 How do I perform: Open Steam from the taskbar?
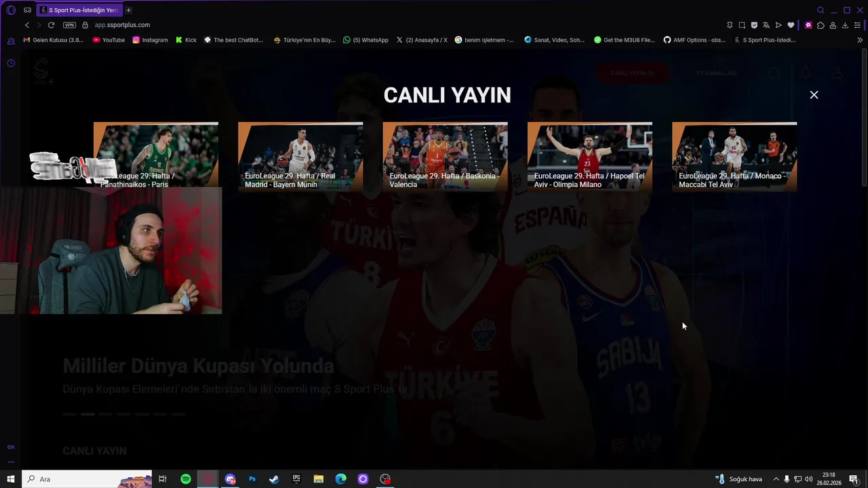pyautogui.click(x=274, y=479)
